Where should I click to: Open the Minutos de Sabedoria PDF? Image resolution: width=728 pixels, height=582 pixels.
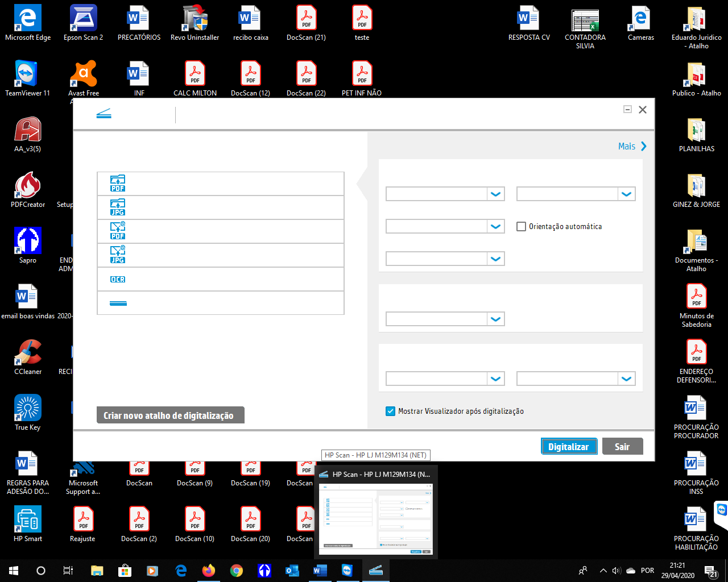(697, 306)
